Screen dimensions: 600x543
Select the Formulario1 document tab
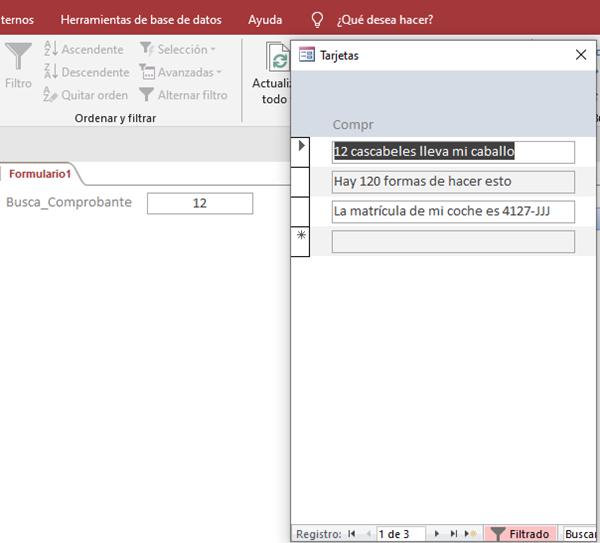point(40,174)
